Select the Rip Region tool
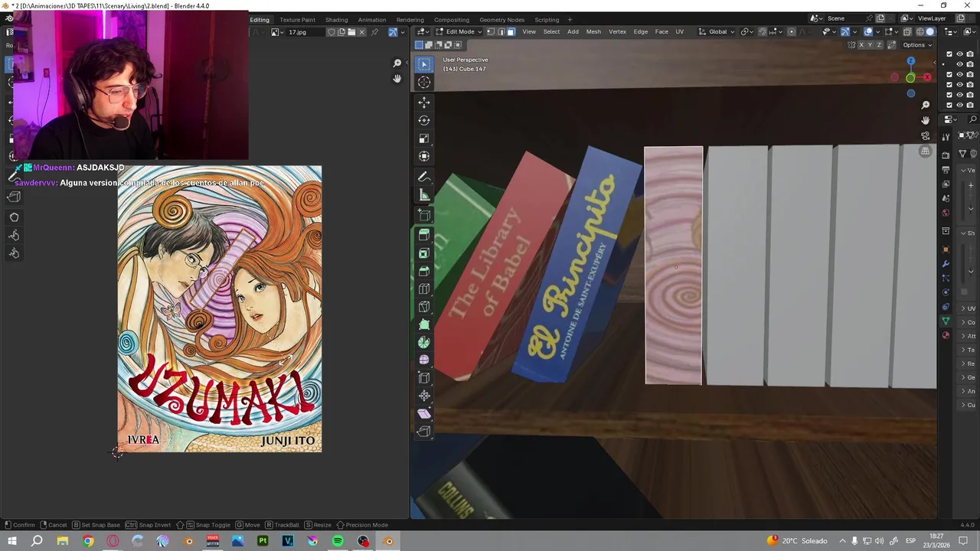The image size is (980, 551). coord(424,432)
